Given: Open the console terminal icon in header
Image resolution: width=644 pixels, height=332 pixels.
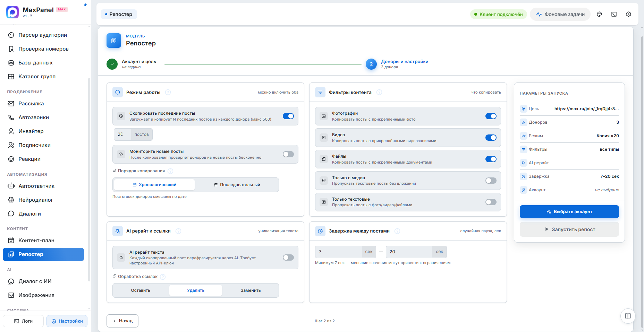Looking at the screenshot, I should (x=614, y=14).
